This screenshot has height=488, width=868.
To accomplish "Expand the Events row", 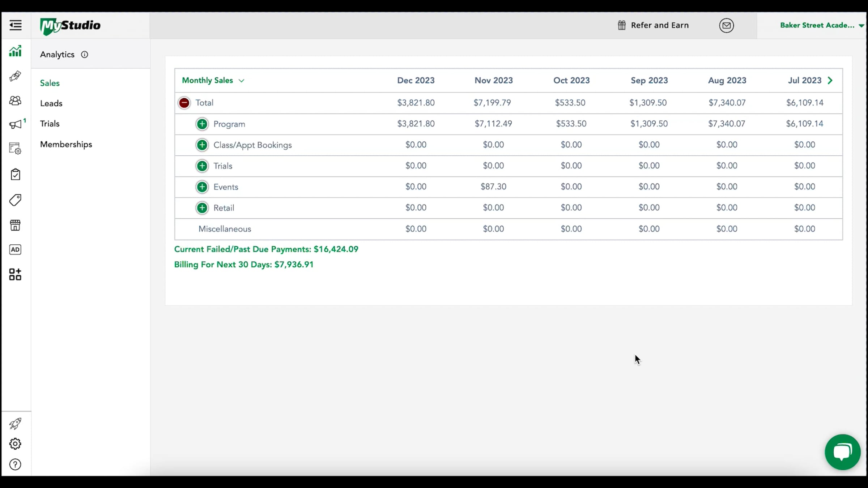I will coord(202,187).
